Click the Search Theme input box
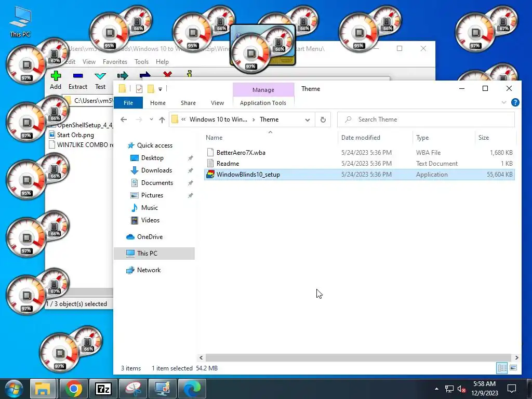This screenshot has width=532, height=399. [426, 119]
